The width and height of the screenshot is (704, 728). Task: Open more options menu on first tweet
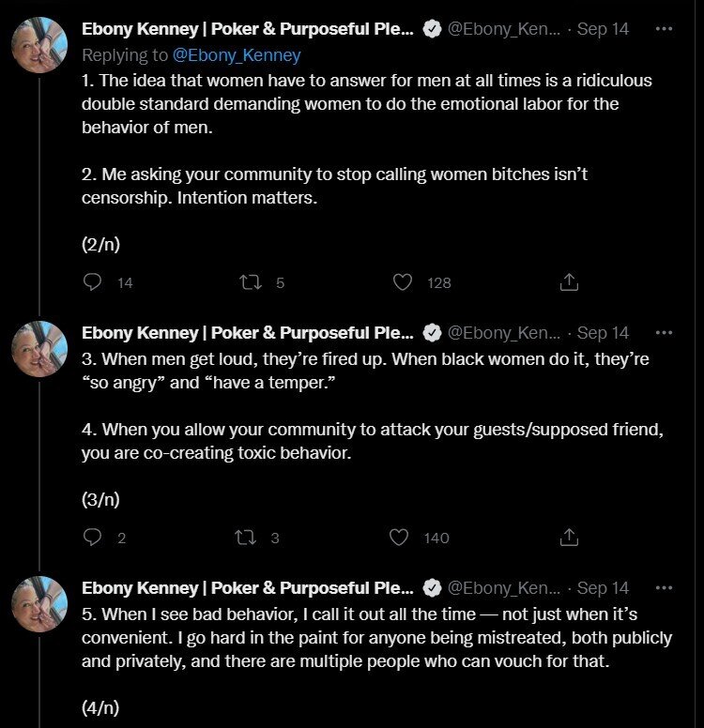click(x=664, y=29)
